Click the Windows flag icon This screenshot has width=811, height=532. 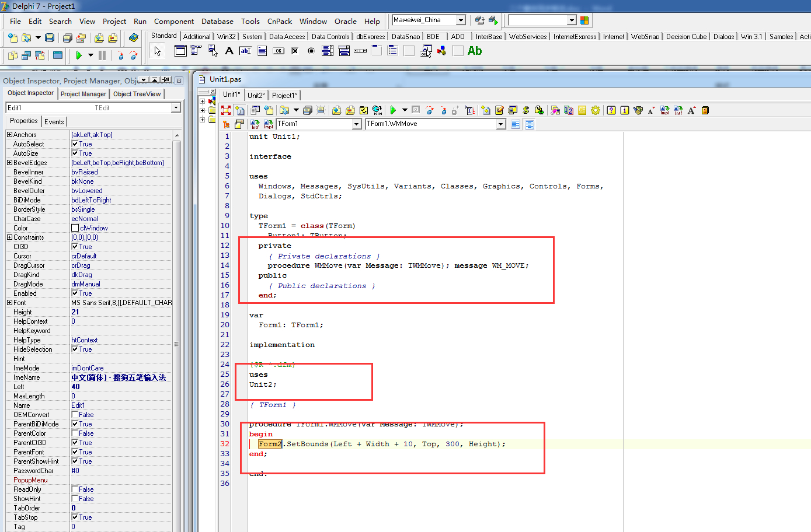(584, 20)
